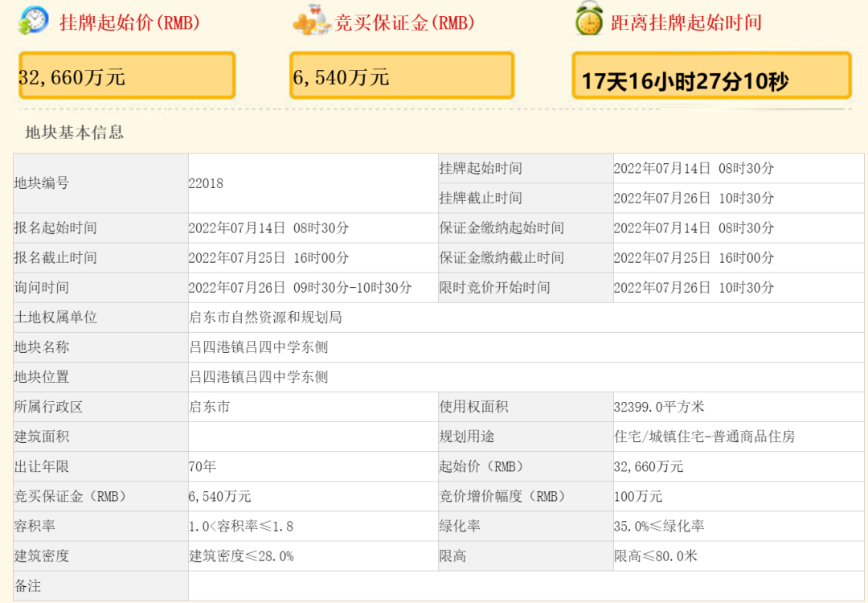Click the 竞买保证金（RMB） label in the table
Viewport: 868px width, 603px height.
[x=100, y=497]
